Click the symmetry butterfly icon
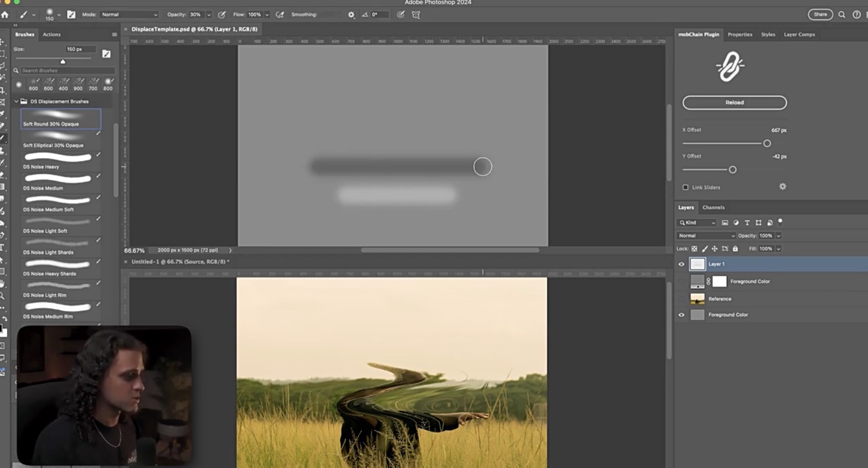 pos(416,15)
